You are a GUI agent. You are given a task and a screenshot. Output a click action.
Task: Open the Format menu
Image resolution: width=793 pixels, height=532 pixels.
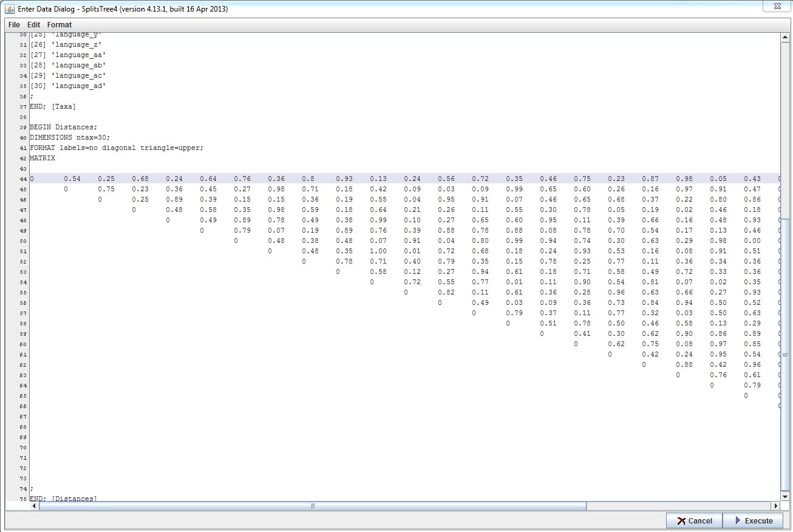[x=60, y=25]
